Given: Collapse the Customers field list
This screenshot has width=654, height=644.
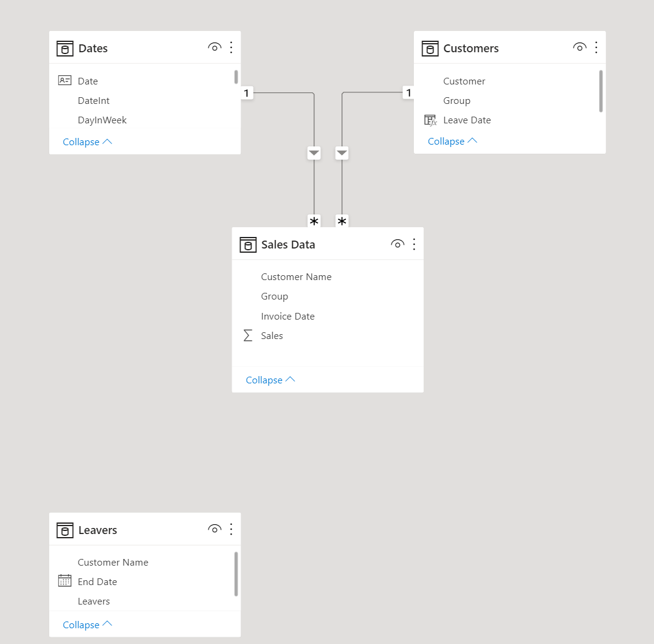Looking at the screenshot, I should [452, 140].
